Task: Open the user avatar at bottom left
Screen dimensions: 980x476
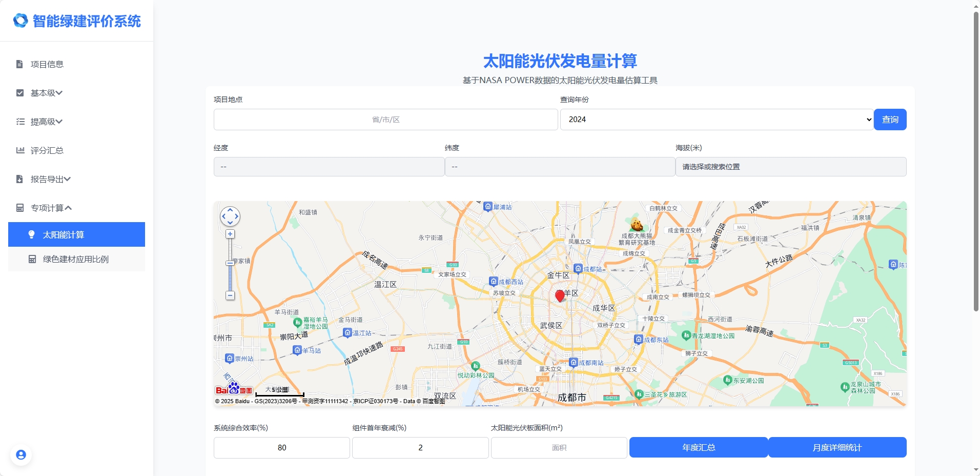Action: [21, 454]
